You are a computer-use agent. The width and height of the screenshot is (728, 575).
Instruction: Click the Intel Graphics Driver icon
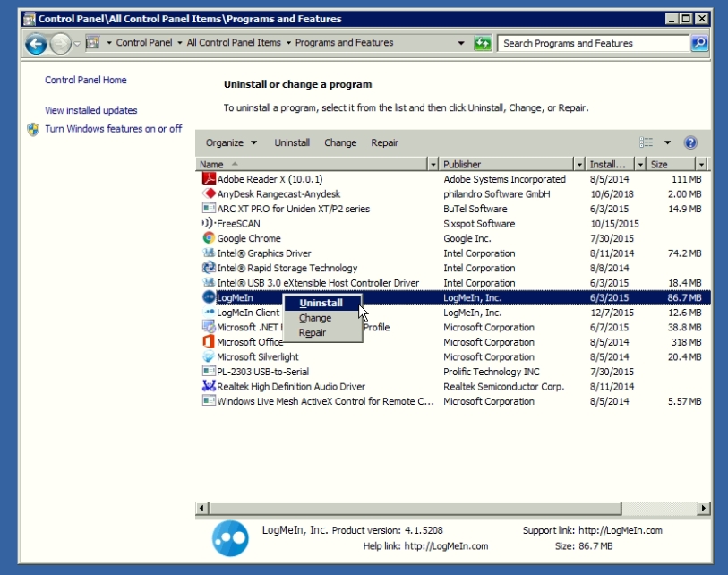tap(209, 253)
